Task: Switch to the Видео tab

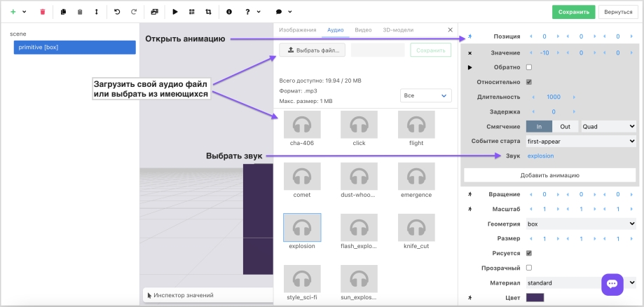Action: [363, 30]
